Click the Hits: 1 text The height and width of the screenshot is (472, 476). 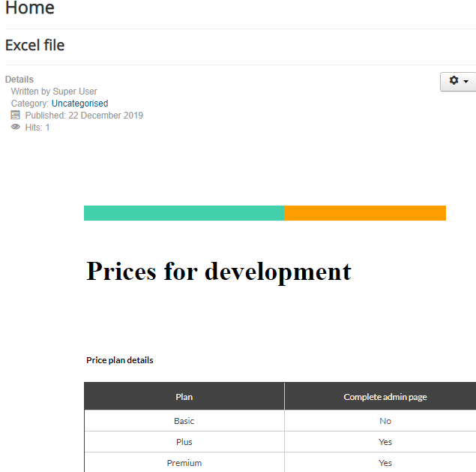(x=37, y=128)
